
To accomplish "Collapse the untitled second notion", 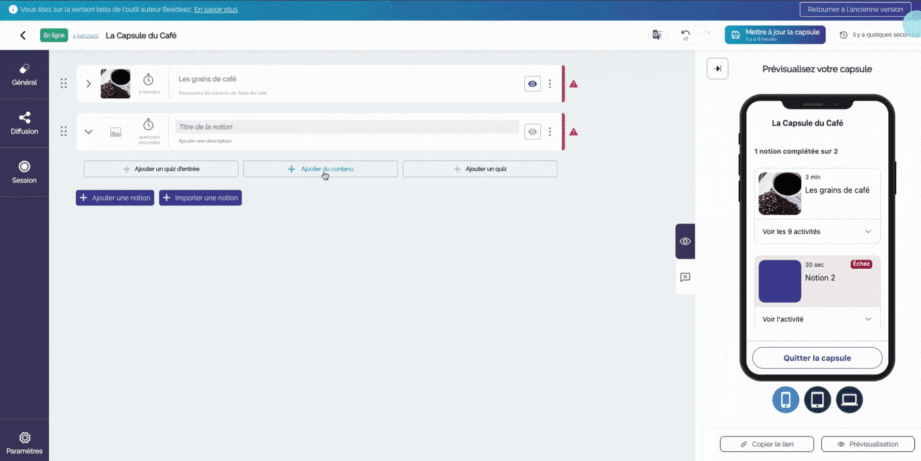I will (89, 132).
